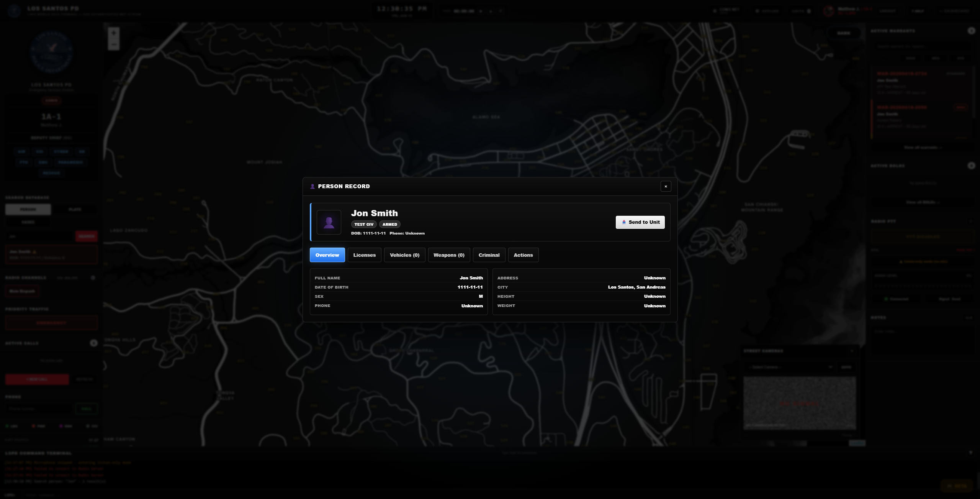Open the Vehicles (0) tab
Viewport: 980px width, 499px height.
click(404, 255)
